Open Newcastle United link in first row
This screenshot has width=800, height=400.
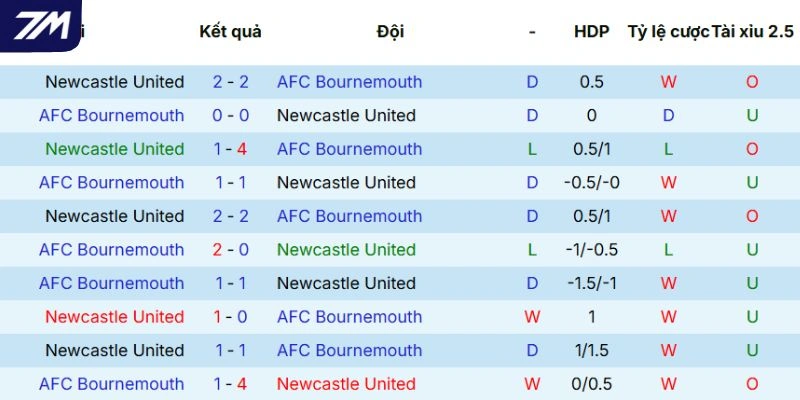click(x=115, y=82)
